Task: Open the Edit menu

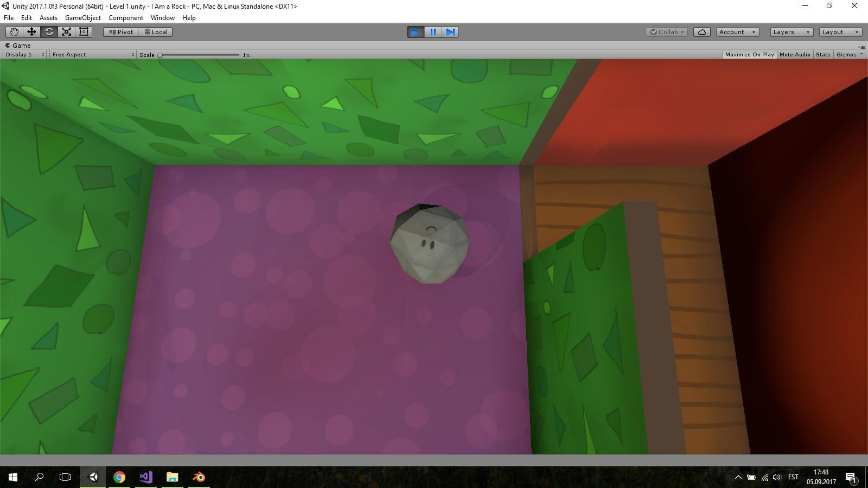Action: 26,18
